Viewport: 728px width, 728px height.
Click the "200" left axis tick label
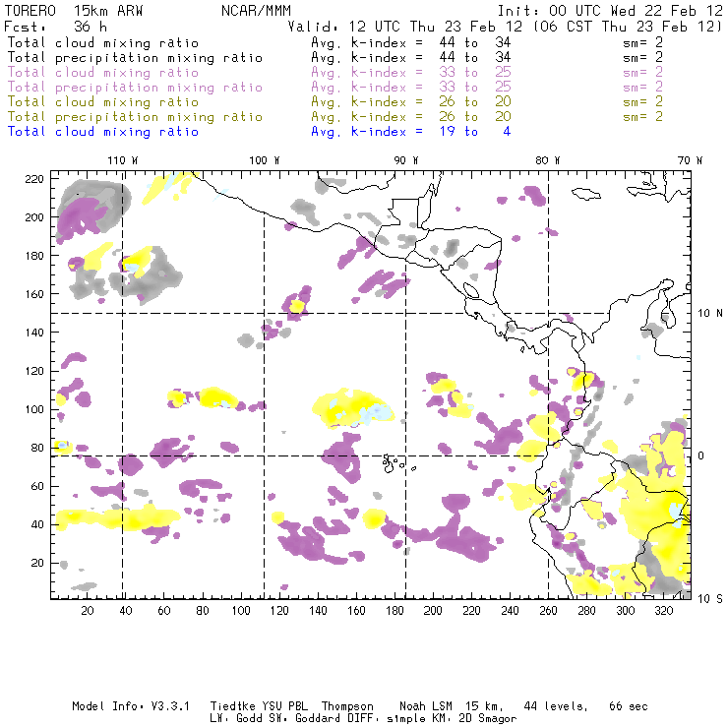point(34,217)
